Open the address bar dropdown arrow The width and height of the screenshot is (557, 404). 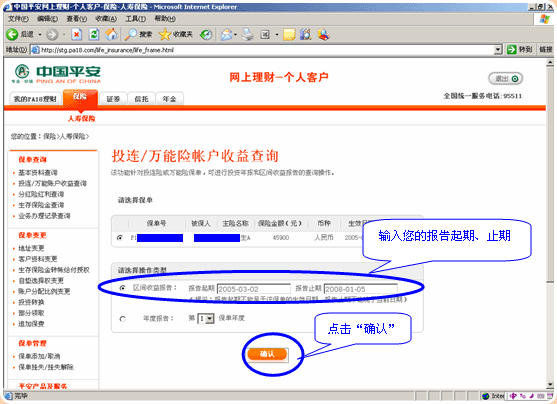pyautogui.click(x=498, y=50)
